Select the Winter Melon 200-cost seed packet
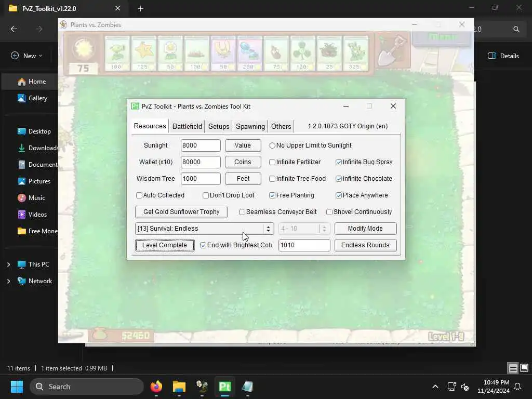532x399 pixels. point(249,54)
